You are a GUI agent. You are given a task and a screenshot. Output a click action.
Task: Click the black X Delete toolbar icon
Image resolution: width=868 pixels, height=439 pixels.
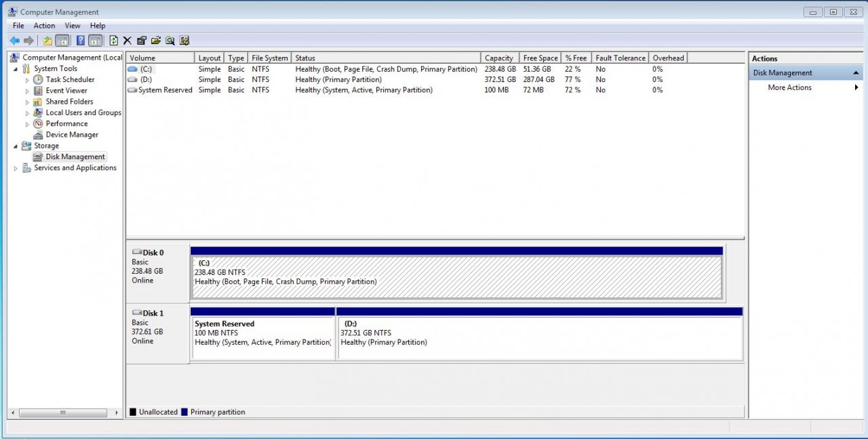(x=127, y=41)
